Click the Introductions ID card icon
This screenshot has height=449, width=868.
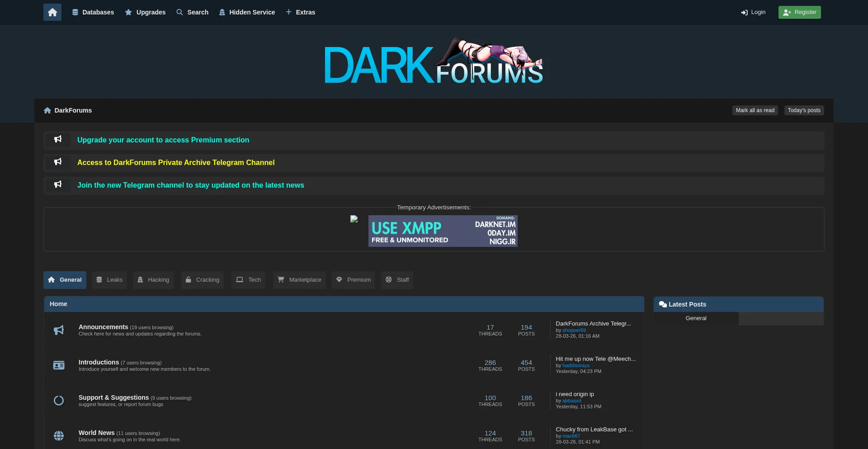pos(59,365)
